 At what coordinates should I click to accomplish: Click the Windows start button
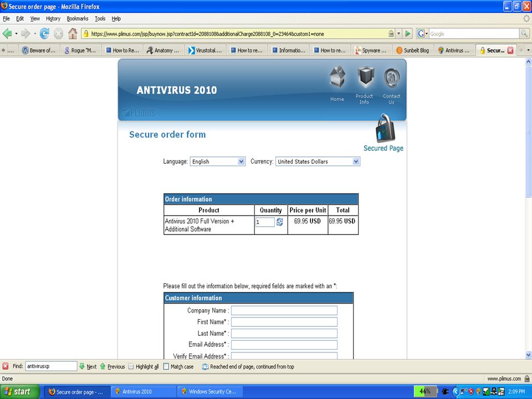[x=19, y=392]
